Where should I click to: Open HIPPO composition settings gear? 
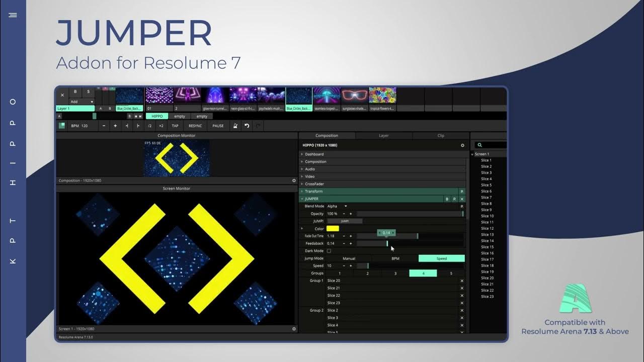click(463, 145)
